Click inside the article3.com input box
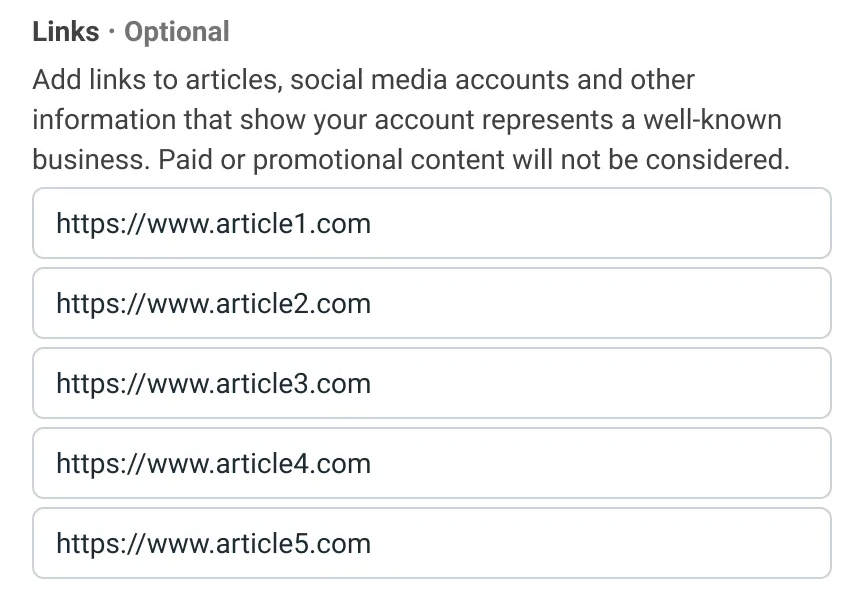 (x=430, y=383)
